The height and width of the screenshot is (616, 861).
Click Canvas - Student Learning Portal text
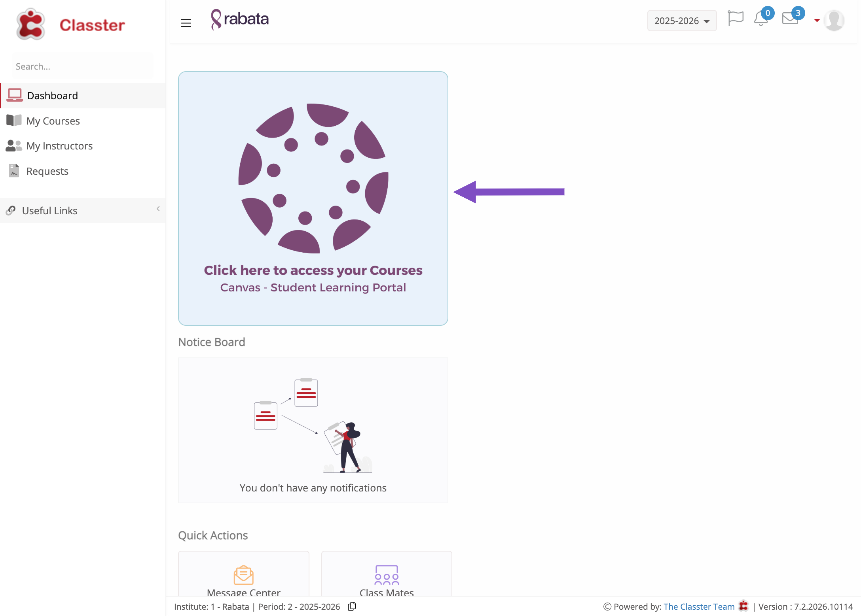point(313,287)
